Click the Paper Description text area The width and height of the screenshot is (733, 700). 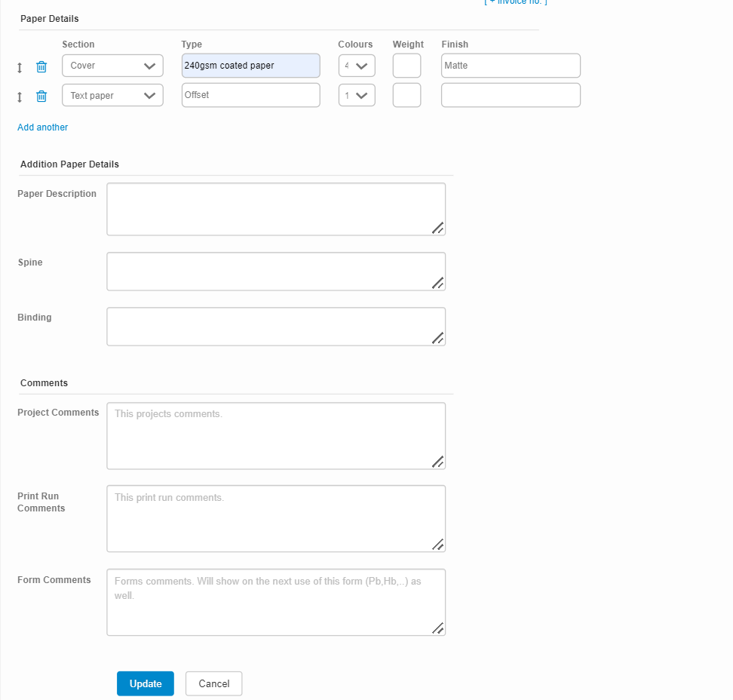[276, 209]
